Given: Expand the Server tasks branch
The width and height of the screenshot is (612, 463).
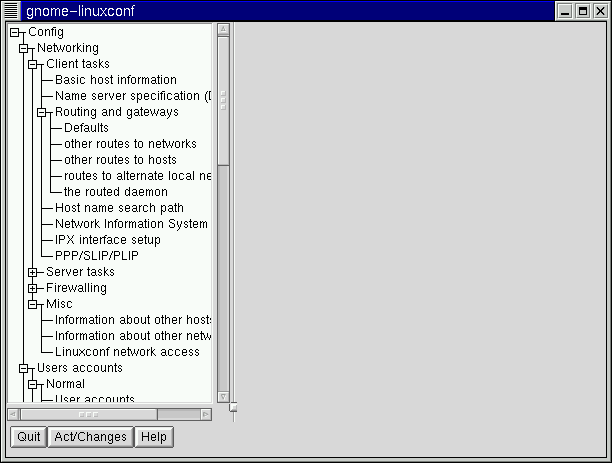Looking at the screenshot, I should coord(33,272).
